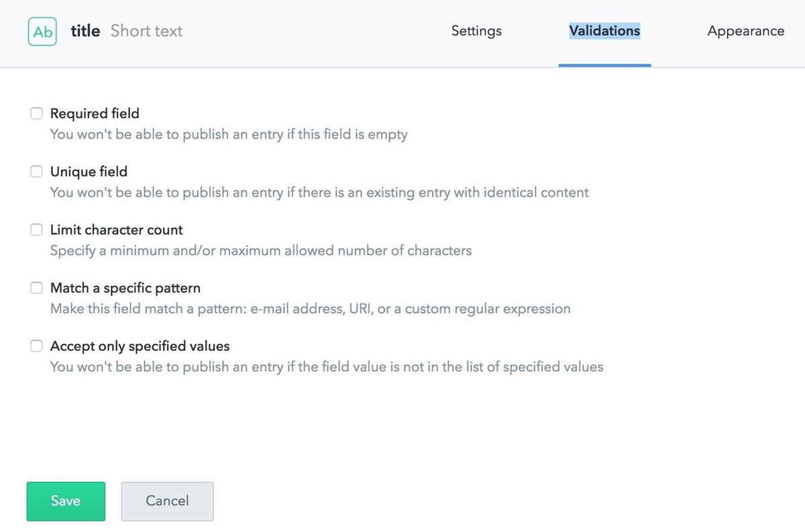Viewport: 805px width, 532px height.
Task: Click the pattern description mentioning regular expression
Action: tap(310, 309)
